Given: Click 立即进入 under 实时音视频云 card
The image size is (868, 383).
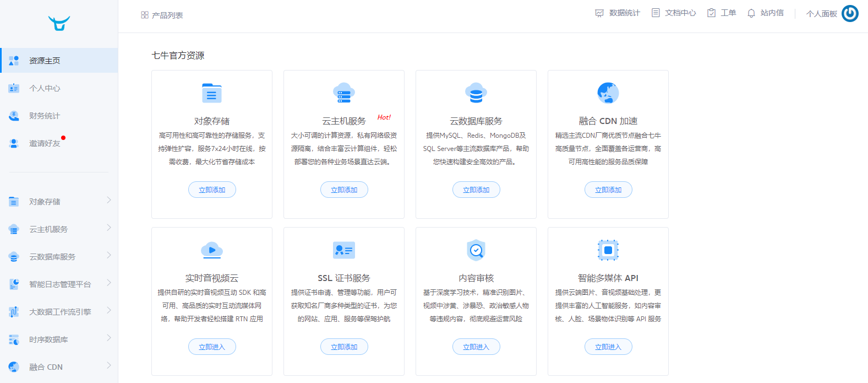Looking at the screenshot, I should coord(212,347).
